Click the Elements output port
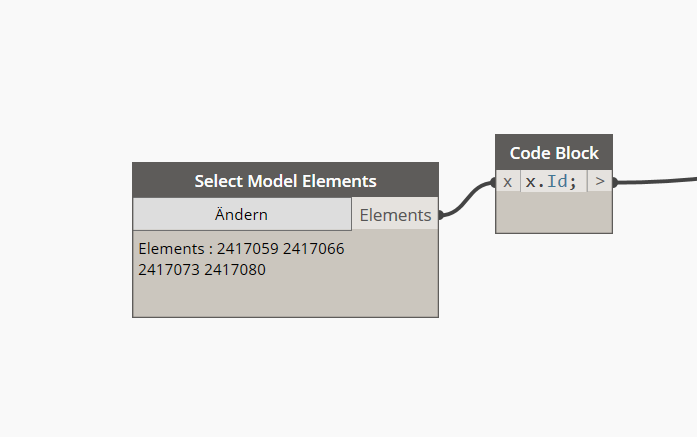 tap(395, 214)
